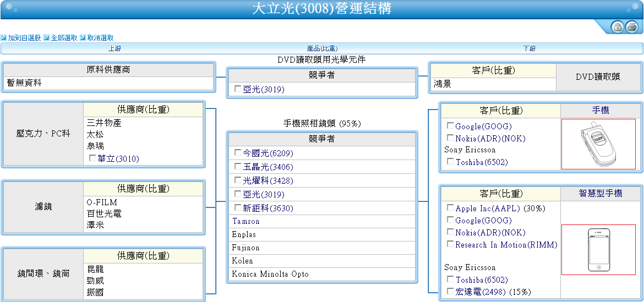Click the 手機照相鏡頭 (95%) product label

click(322, 123)
